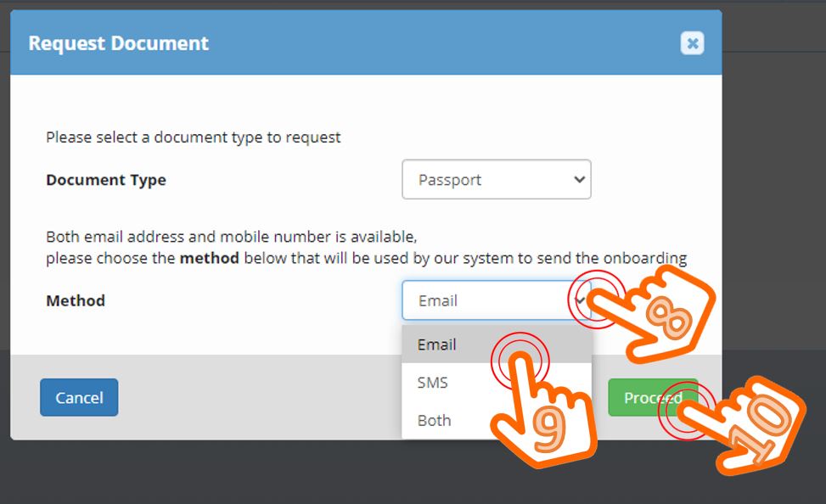
Task: Click the chevron arrow on Passport dropdown
Action: click(x=580, y=180)
